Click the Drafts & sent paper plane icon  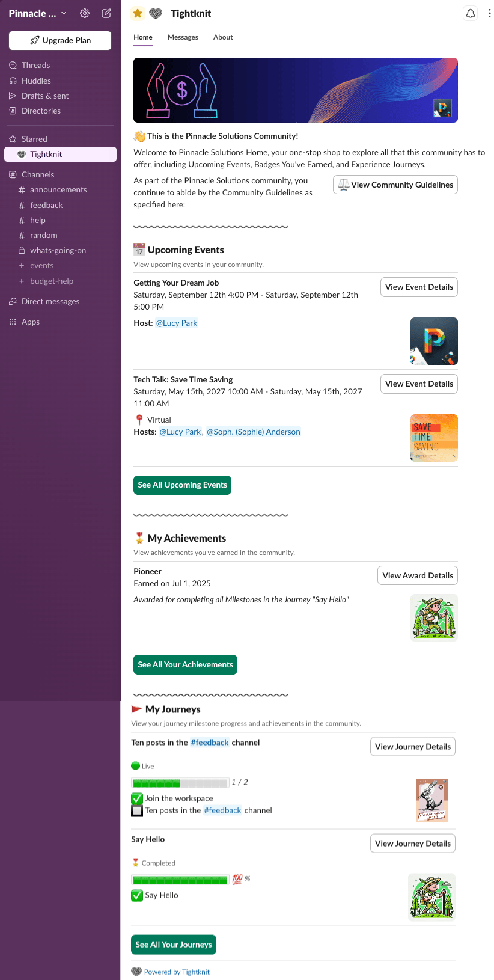[13, 96]
